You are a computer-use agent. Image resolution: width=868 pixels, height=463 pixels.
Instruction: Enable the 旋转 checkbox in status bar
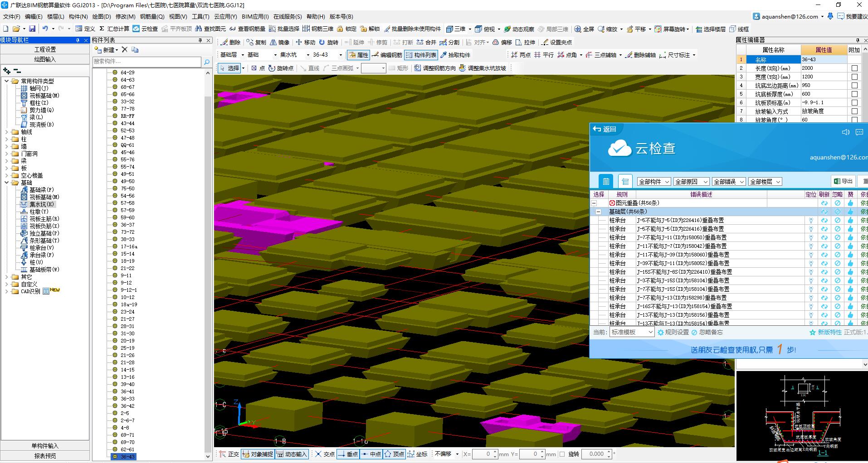[x=562, y=454]
